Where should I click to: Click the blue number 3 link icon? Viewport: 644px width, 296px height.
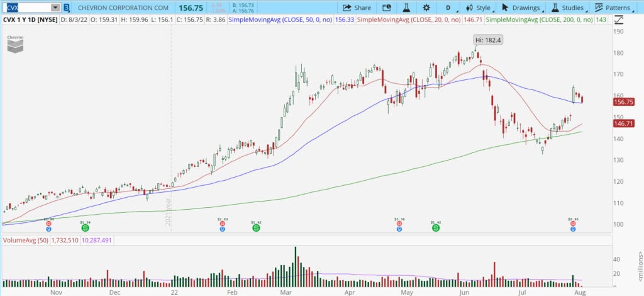click(x=67, y=8)
